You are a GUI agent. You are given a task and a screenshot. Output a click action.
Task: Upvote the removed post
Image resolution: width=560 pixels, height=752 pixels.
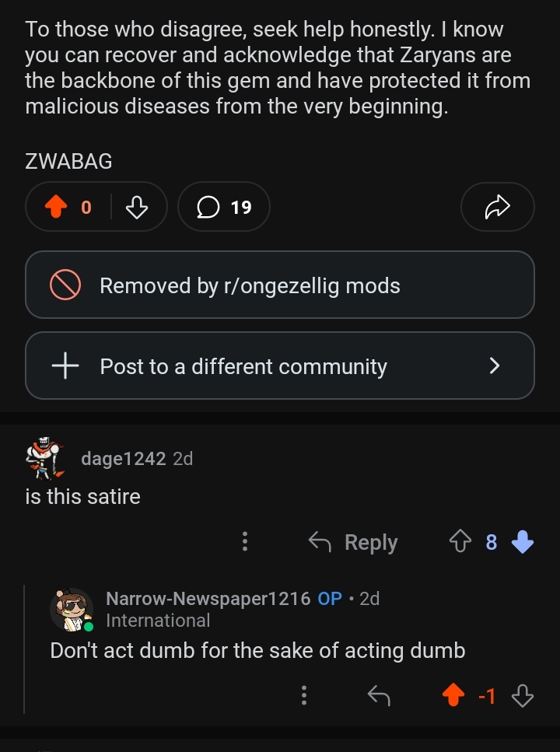(x=54, y=207)
